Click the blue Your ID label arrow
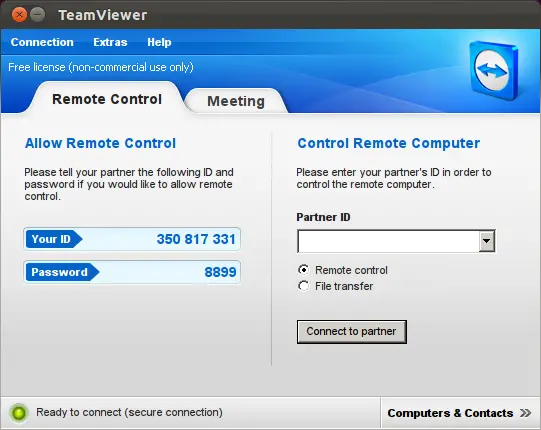The height and width of the screenshot is (430, 541). click(54, 239)
